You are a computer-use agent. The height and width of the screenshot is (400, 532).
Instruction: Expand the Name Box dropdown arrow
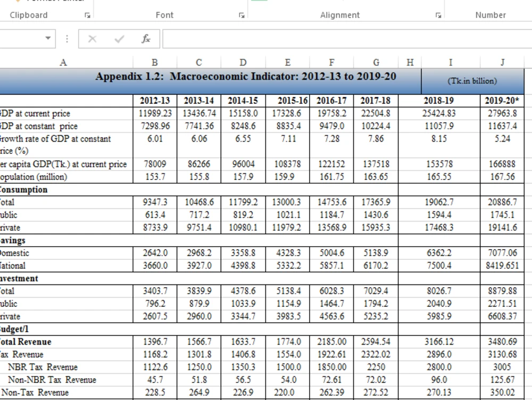coord(48,38)
